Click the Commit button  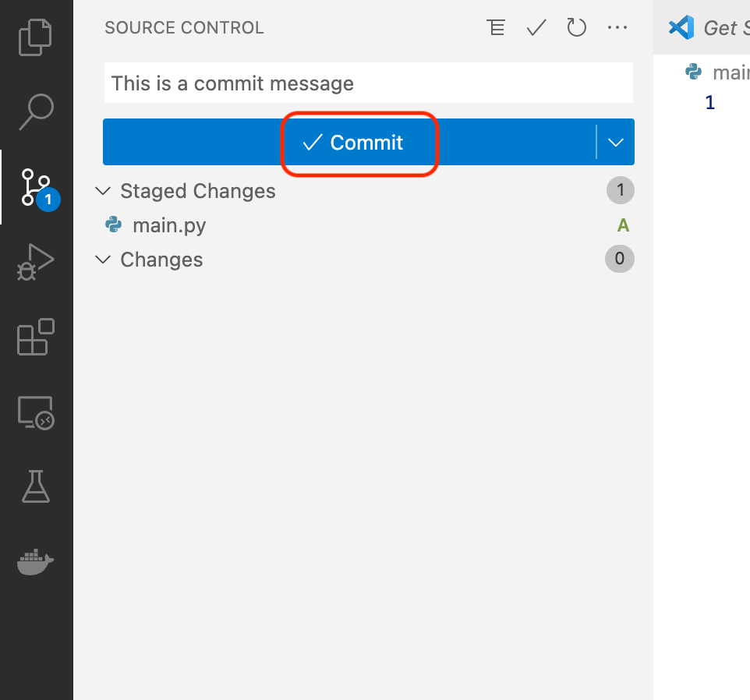click(x=349, y=142)
